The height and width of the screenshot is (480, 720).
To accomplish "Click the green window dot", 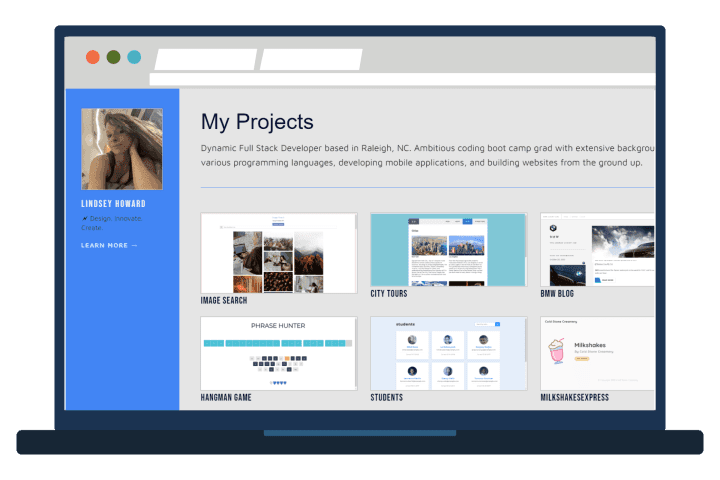I will (x=113, y=57).
